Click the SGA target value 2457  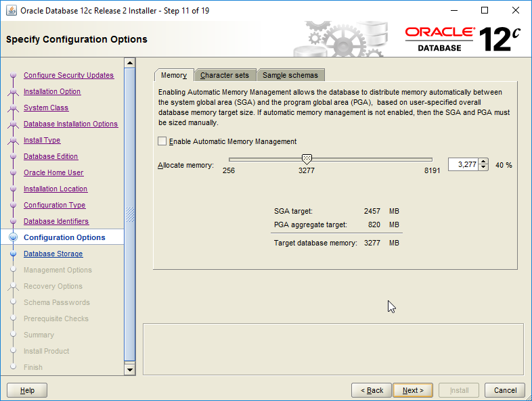(x=372, y=211)
